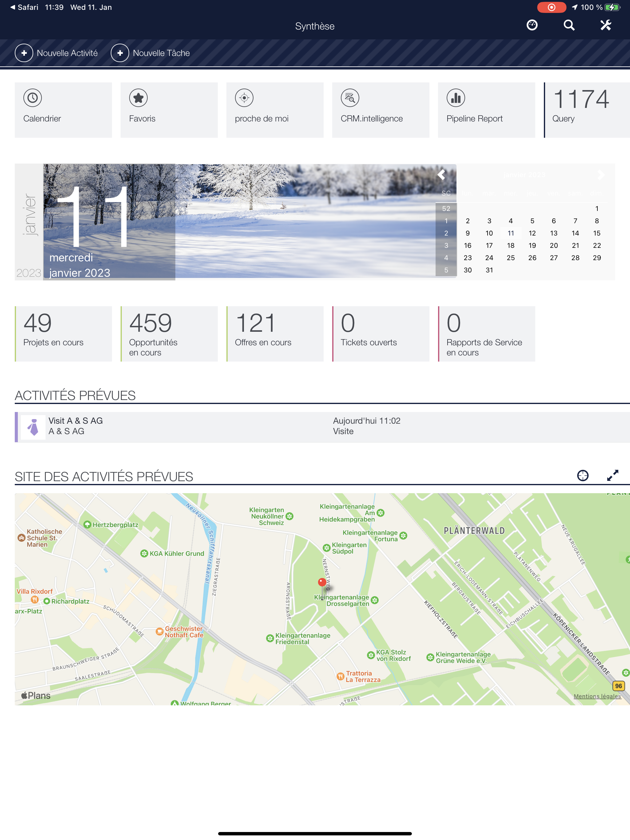Click the Favoris star icon

pos(138,98)
